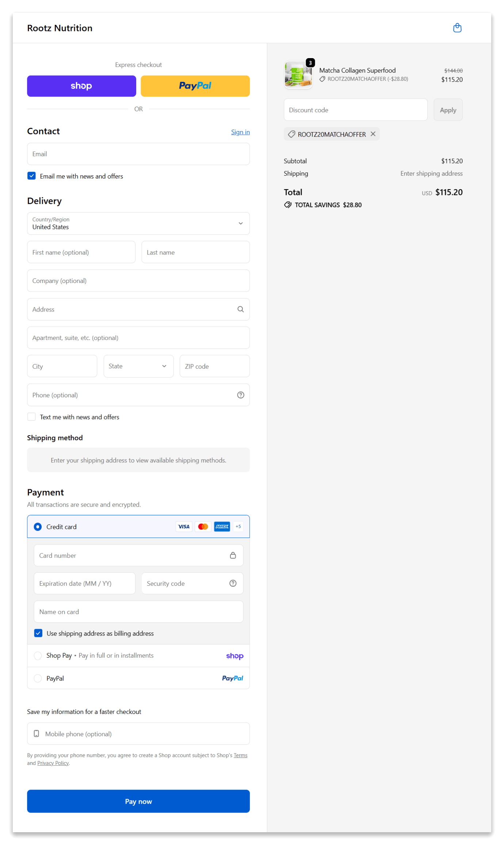The height and width of the screenshot is (845, 504).
Task: Open the shopping bag cart icon
Action: [x=457, y=28]
